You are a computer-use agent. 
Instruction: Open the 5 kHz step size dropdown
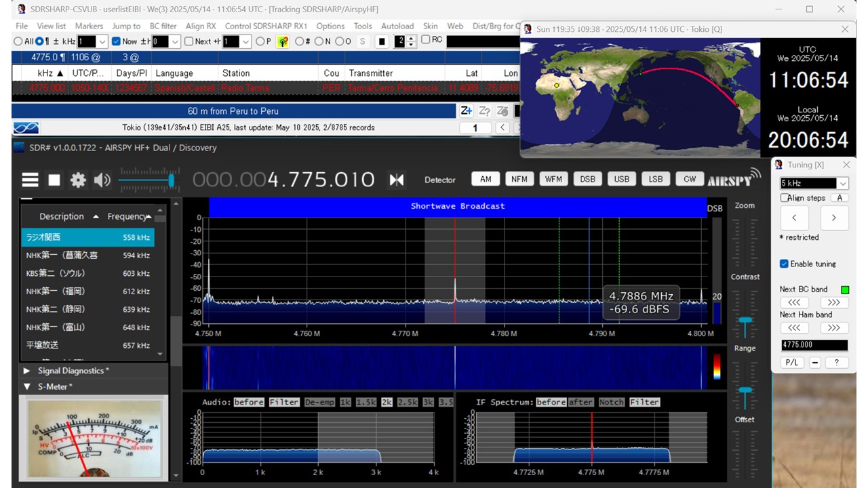pyautogui.click(x=843, y=184)
